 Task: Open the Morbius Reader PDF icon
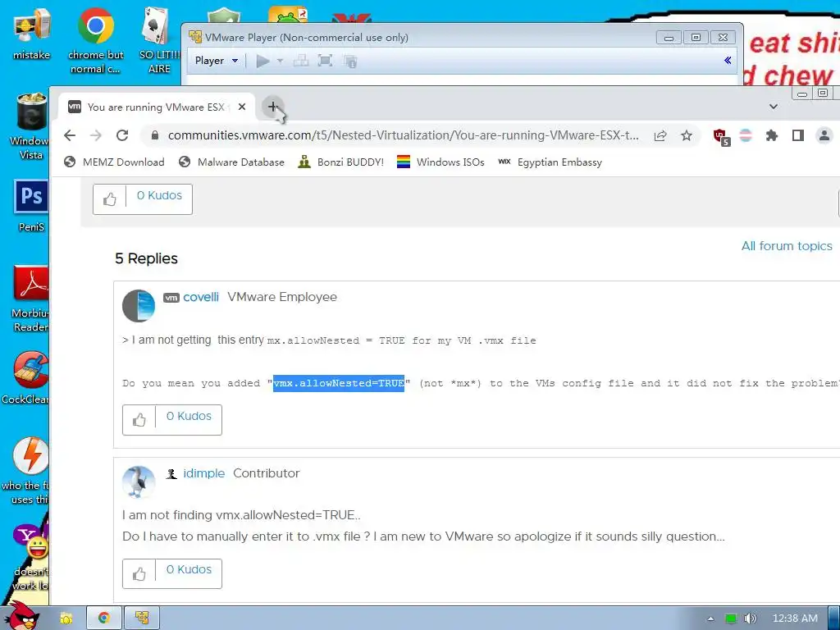[x=30, y=299]
